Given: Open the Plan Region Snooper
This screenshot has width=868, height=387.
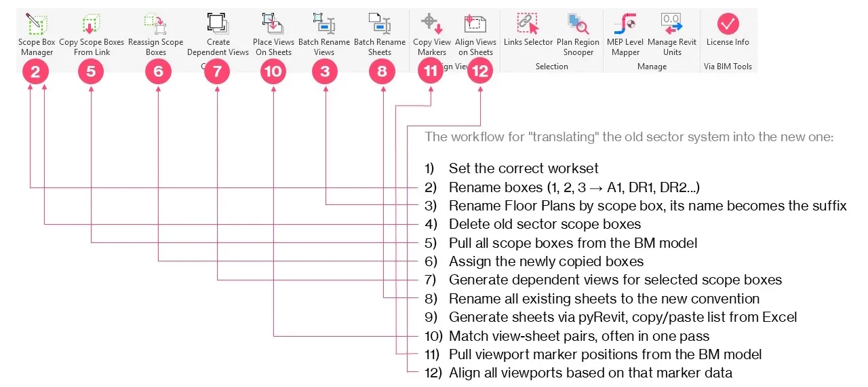Looking at the screenshot, I should [578, 35].
